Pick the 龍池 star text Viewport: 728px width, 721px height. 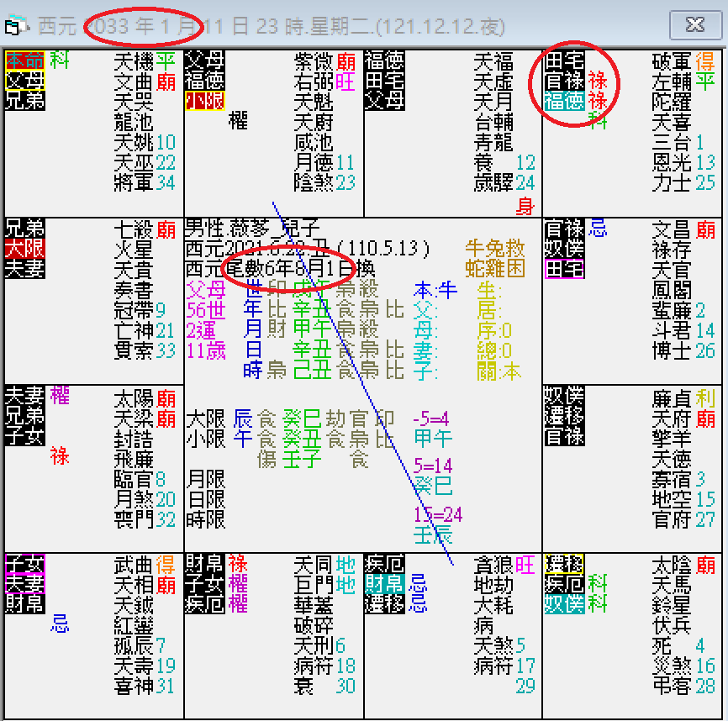click(x=134, y=122)
